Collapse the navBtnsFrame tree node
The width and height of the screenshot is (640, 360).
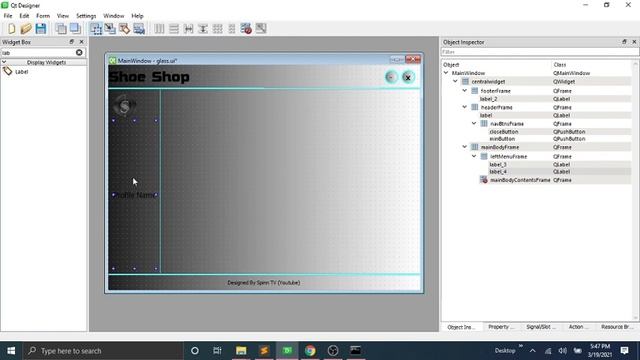(x=474, y=123)
